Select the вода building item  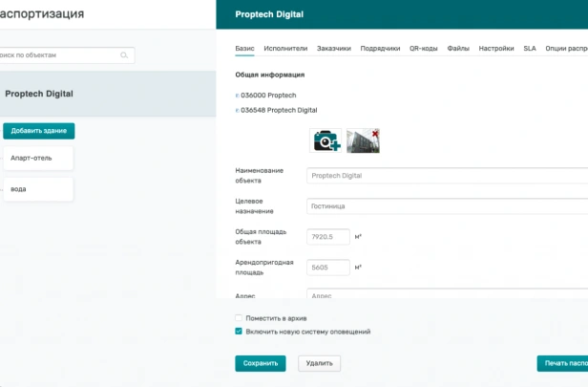[x=38, y=189]
